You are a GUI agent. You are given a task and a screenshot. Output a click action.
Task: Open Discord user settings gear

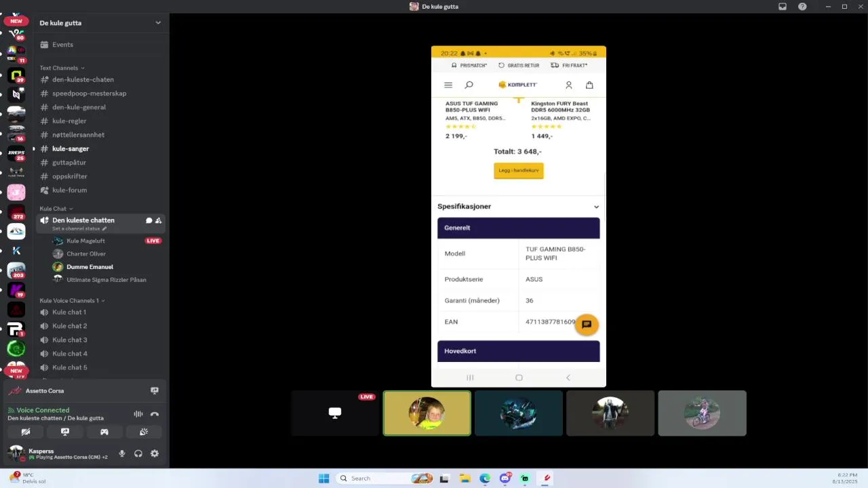(x=155, y=453)
